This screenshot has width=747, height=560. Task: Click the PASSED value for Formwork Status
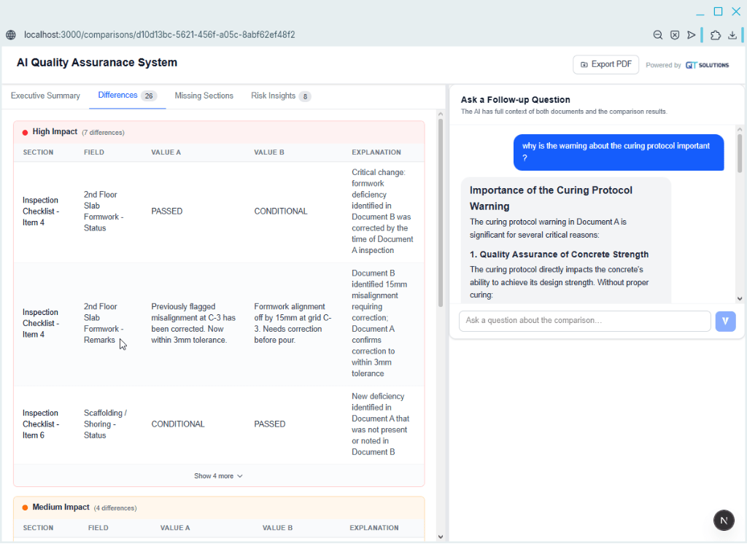(x=167, y=211)
